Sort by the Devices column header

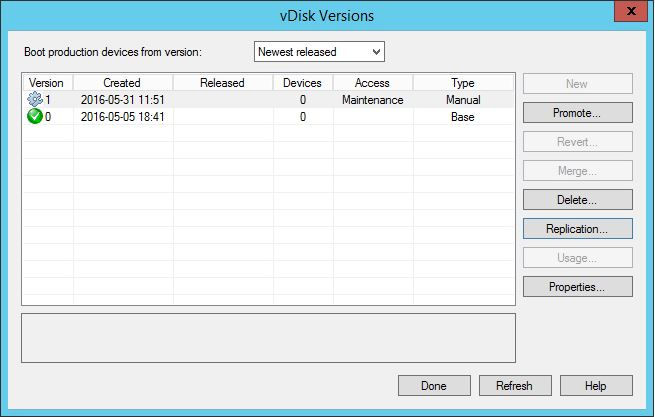303,83
